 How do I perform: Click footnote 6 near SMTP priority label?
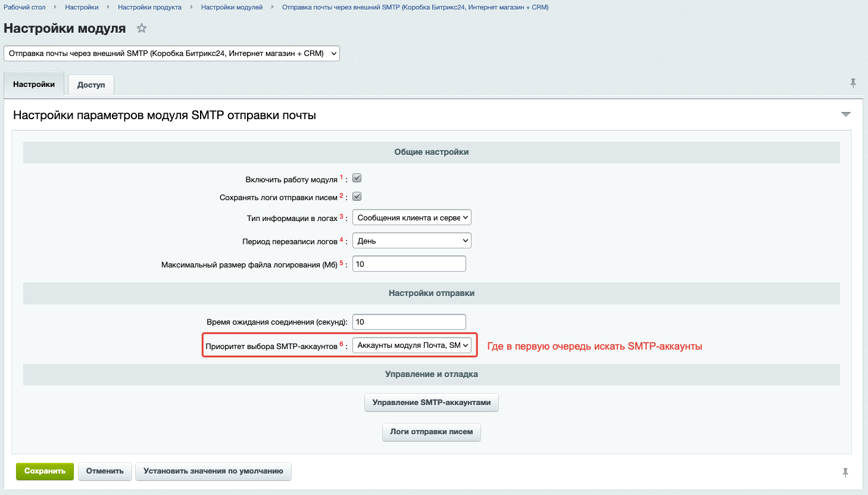[341, 344]
